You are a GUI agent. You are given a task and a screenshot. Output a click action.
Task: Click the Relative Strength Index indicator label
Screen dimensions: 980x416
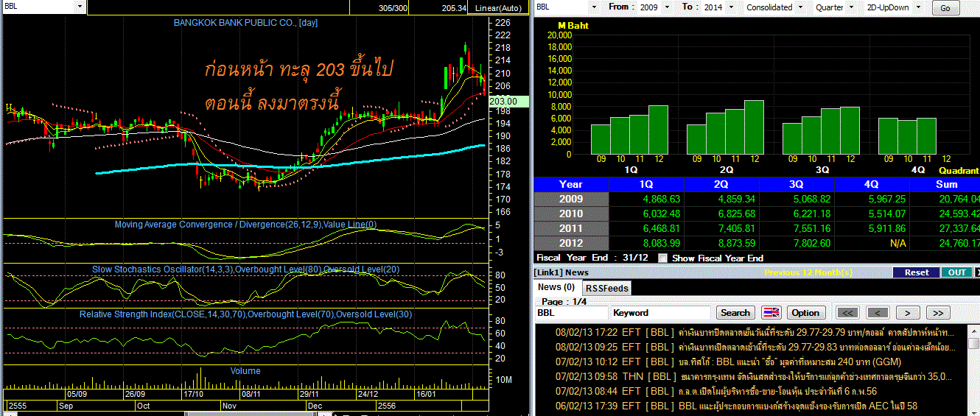pyautogui.click(x=245, y=314)
